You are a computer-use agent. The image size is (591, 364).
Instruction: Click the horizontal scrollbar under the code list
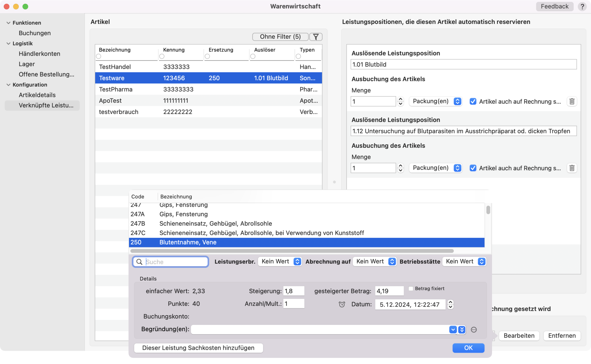[292, 251]
